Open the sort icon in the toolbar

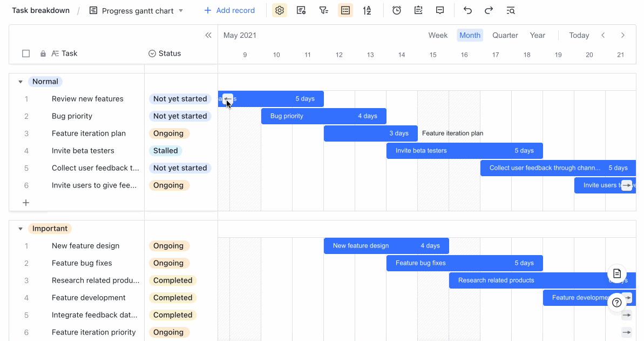[368, 10]
